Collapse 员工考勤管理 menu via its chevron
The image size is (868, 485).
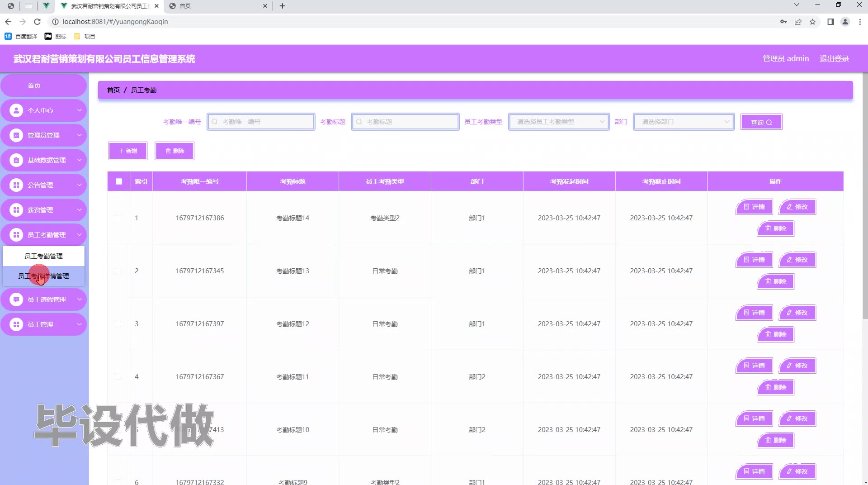tap(80, 235)
